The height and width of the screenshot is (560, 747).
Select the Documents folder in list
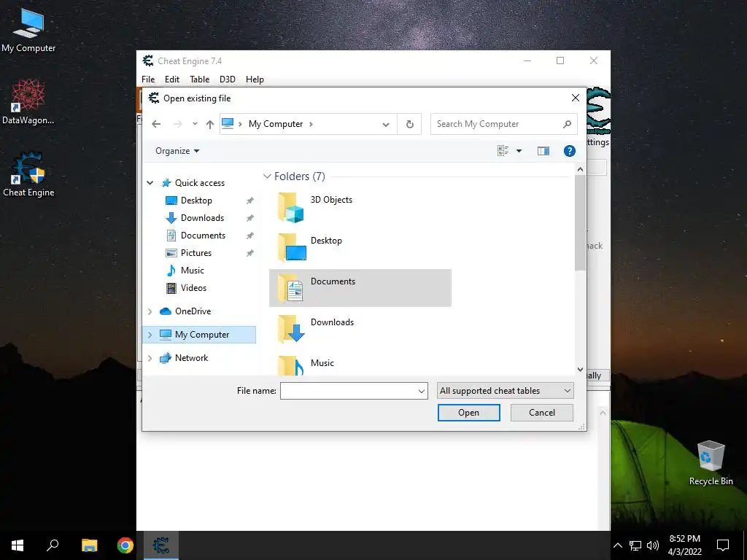coord(360,288)
